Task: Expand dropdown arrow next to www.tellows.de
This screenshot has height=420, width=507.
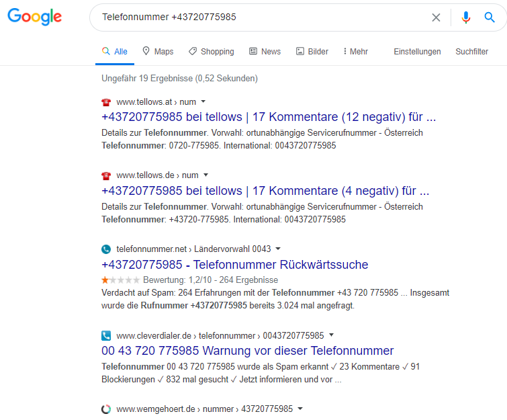Action: pos(205,175)
